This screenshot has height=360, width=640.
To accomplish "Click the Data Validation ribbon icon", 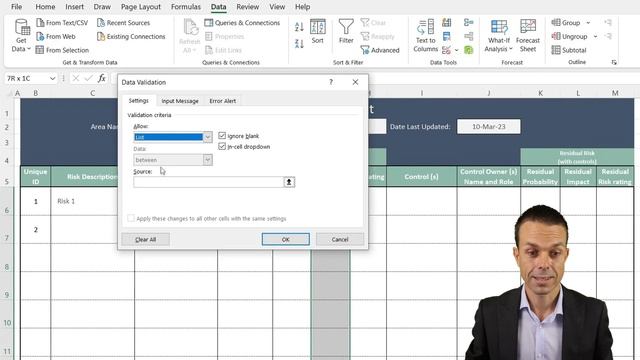I will coord(447,50).
